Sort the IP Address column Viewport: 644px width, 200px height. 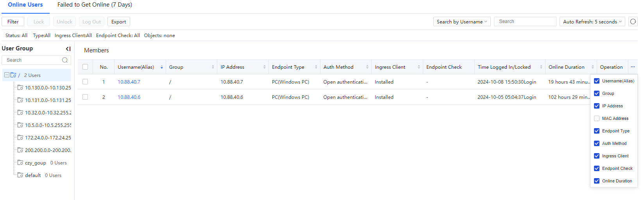click(265, 67)
